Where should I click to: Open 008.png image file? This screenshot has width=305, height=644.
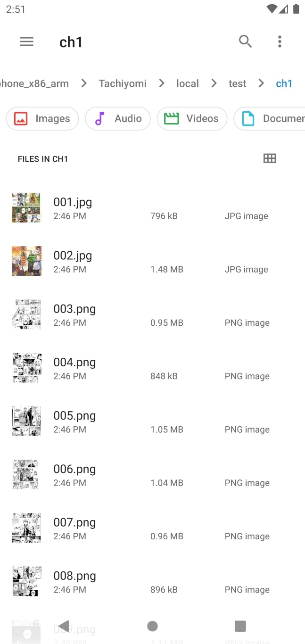click(74, 576)
